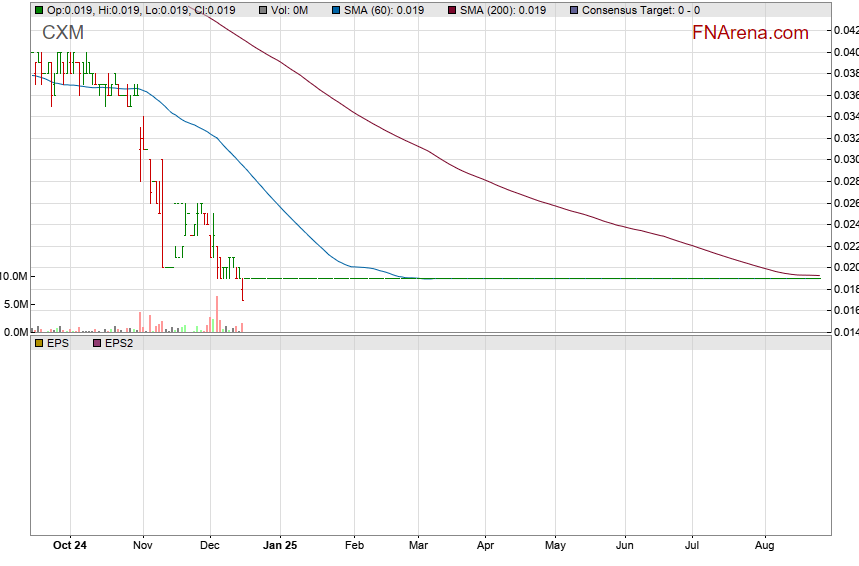Click the green OHLC price legend swatch

pyautogui.click(x=39, y=10)
